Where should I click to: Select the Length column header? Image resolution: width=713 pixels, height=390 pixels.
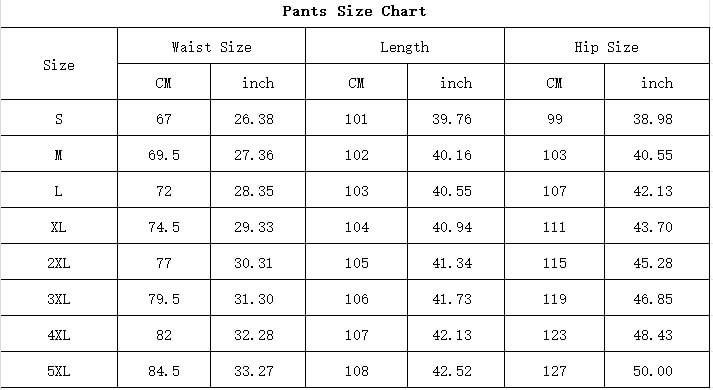(x=405, y=47)
